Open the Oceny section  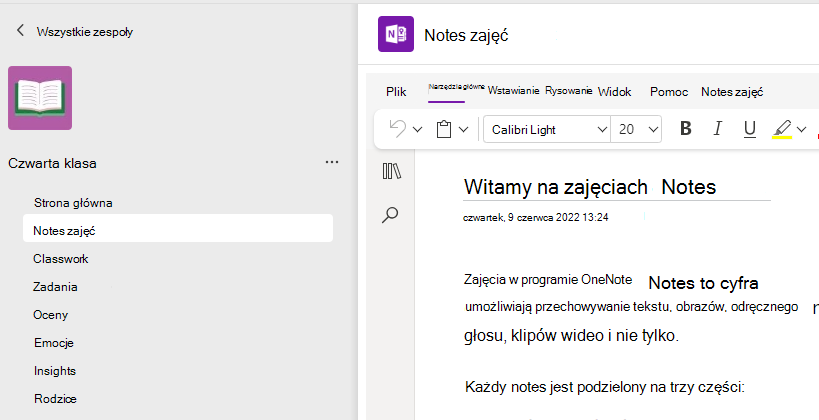[51, 314]
